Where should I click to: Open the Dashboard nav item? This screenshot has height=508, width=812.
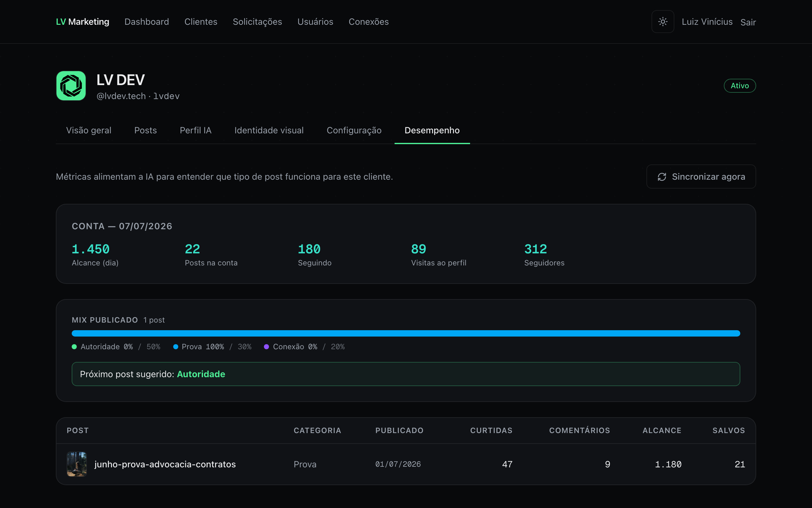point(147,22)
